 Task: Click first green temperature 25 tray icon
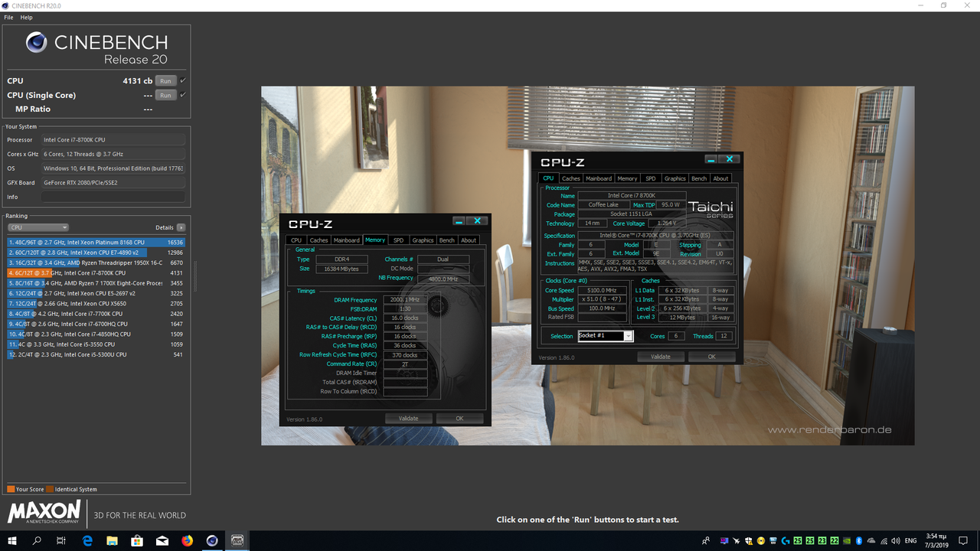click(x=798, y=541)
